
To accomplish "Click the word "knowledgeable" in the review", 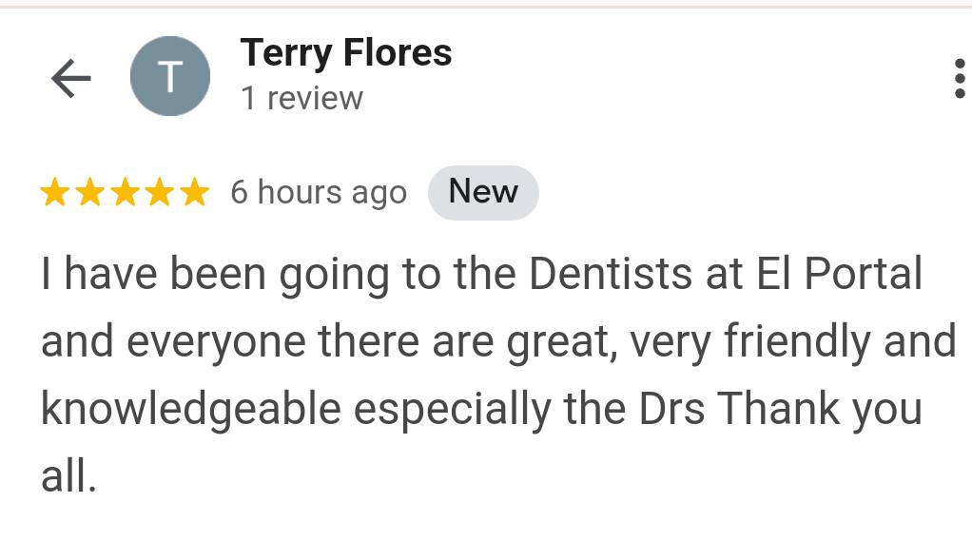I will (x=191, y=410).
